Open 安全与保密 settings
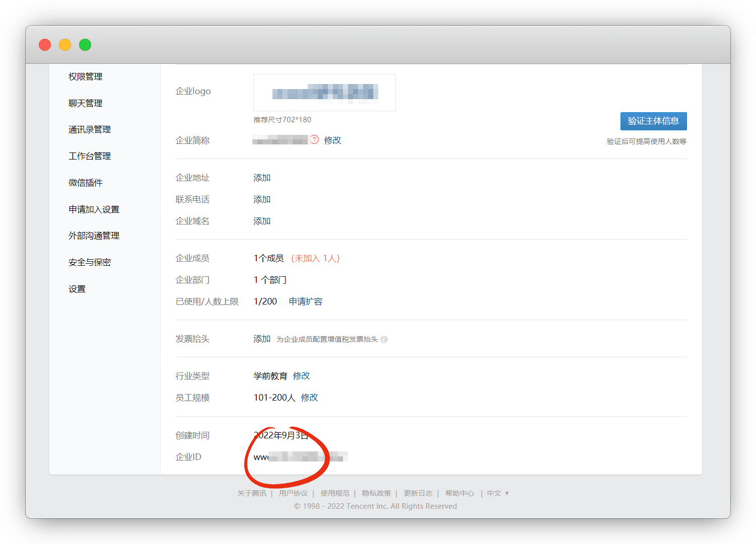This screenshot has width=756, height=544. pos(90,262)
